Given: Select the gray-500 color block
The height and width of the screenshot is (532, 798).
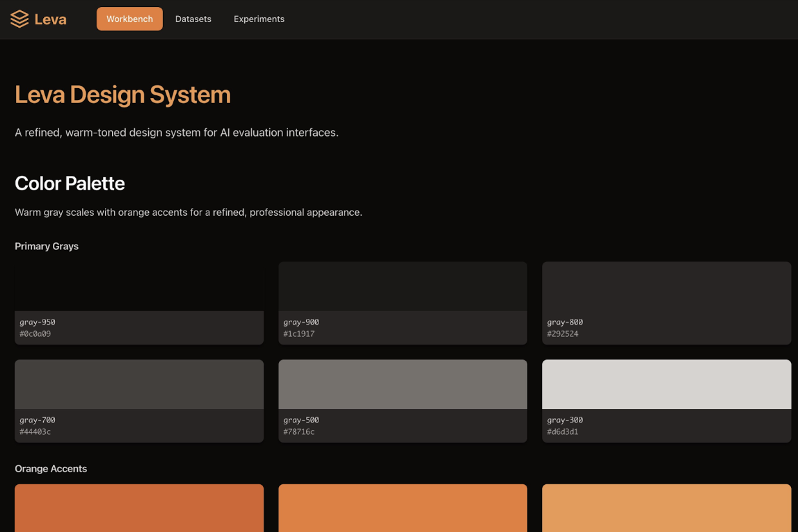Looking at the screenshot, I should (403, 385).
